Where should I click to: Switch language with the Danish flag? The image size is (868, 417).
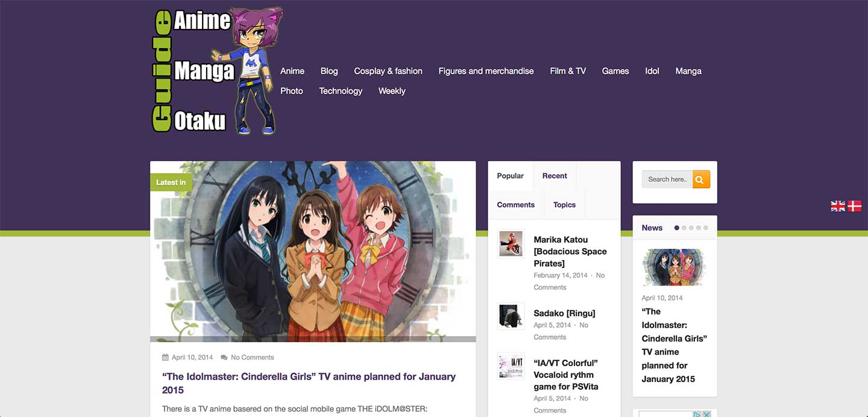854,206
